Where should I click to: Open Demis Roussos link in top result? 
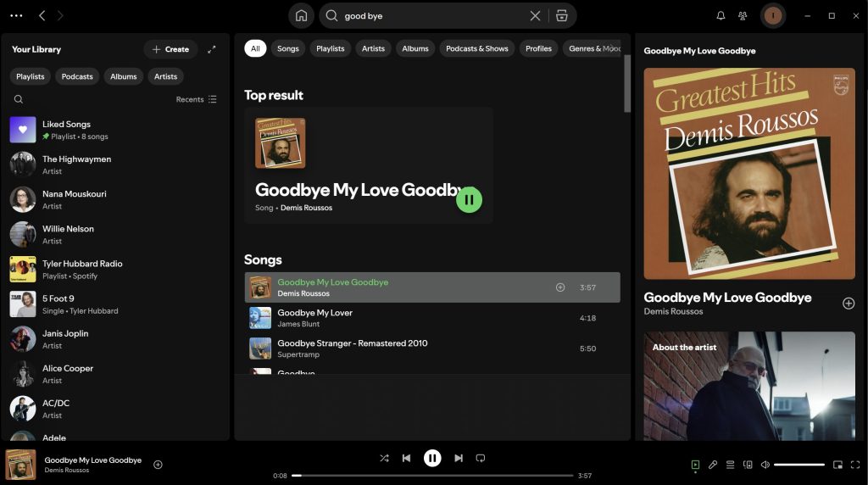306,208
